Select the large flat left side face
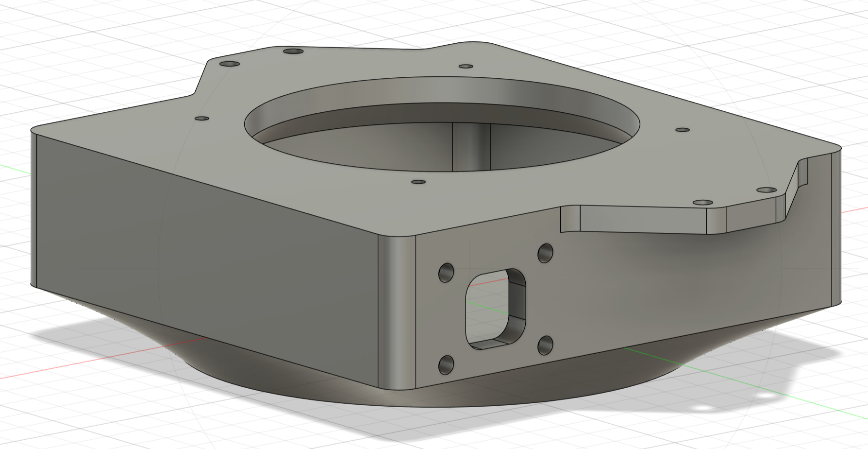 (x=204, y=253)
